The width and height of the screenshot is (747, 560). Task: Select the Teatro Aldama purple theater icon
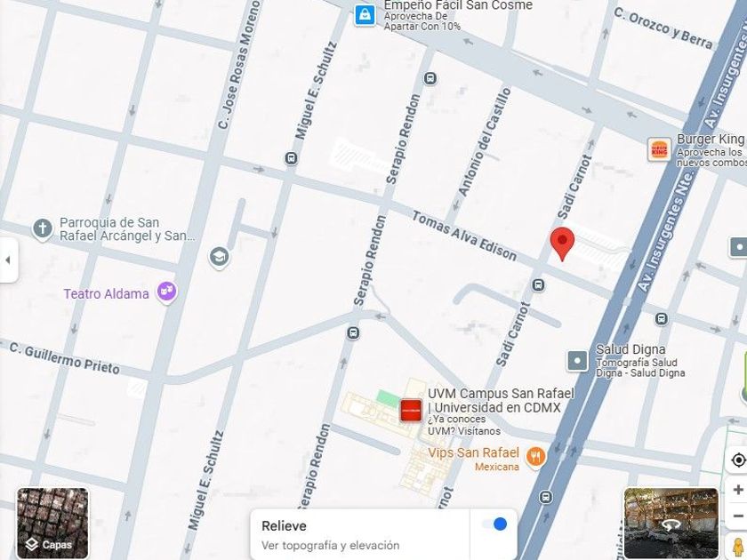point(167,292)
